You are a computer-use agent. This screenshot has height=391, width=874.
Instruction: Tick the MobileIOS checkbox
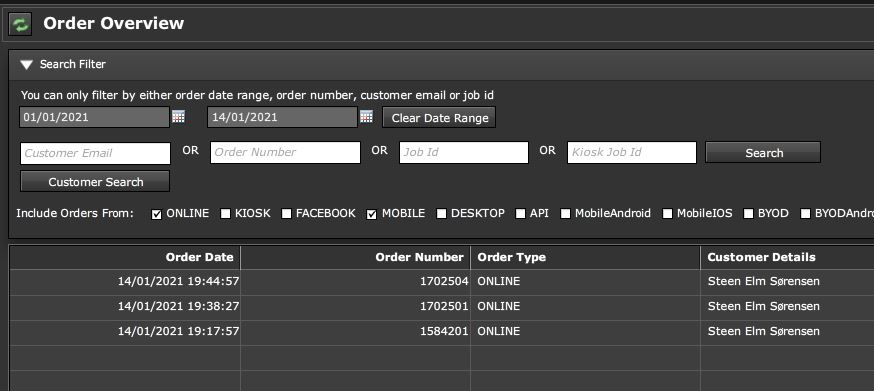coord(667,214)
